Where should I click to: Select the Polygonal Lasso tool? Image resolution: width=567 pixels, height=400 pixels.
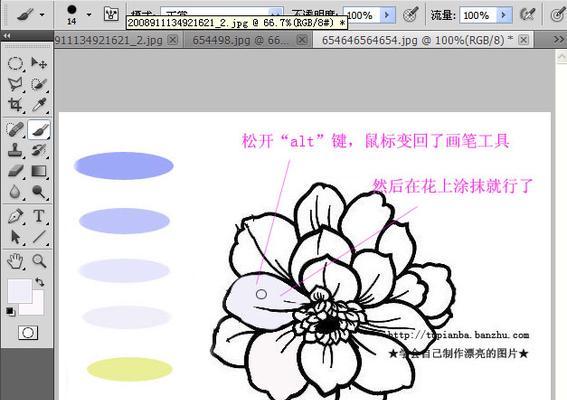click(x=15, y=84)
